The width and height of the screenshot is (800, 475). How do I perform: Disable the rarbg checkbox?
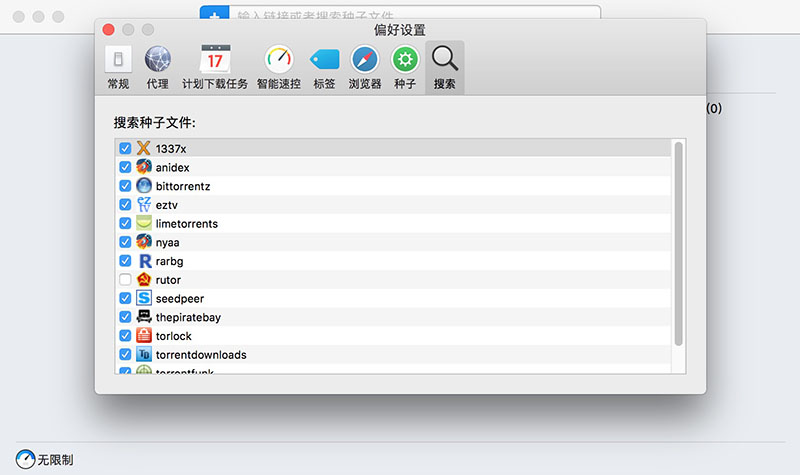pyautogui.click(x=125, y=261)
